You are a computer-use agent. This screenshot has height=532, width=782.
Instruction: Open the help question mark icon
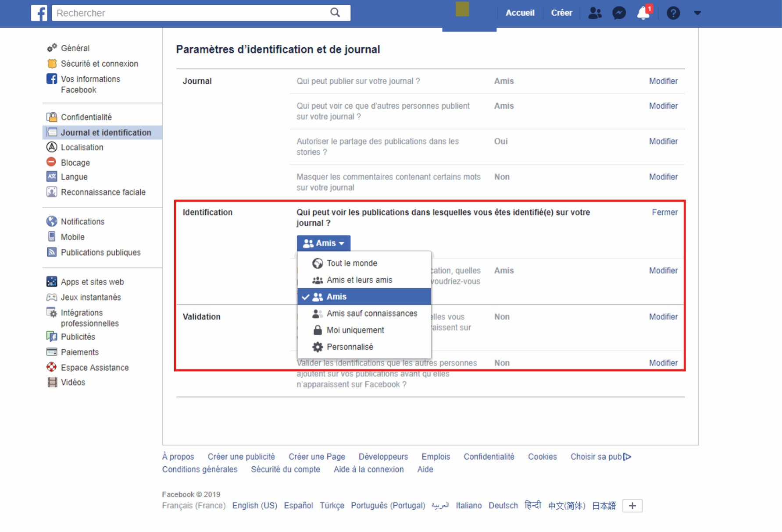click(x=673, y=13)
